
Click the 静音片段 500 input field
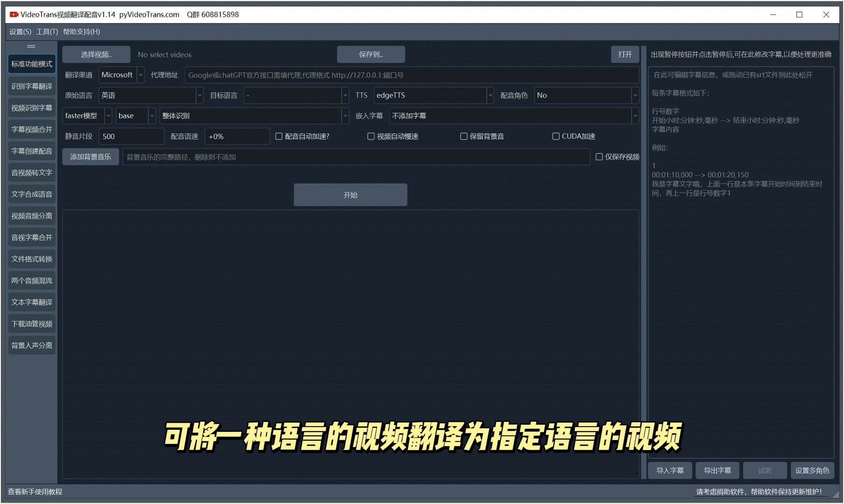[131, 136]
